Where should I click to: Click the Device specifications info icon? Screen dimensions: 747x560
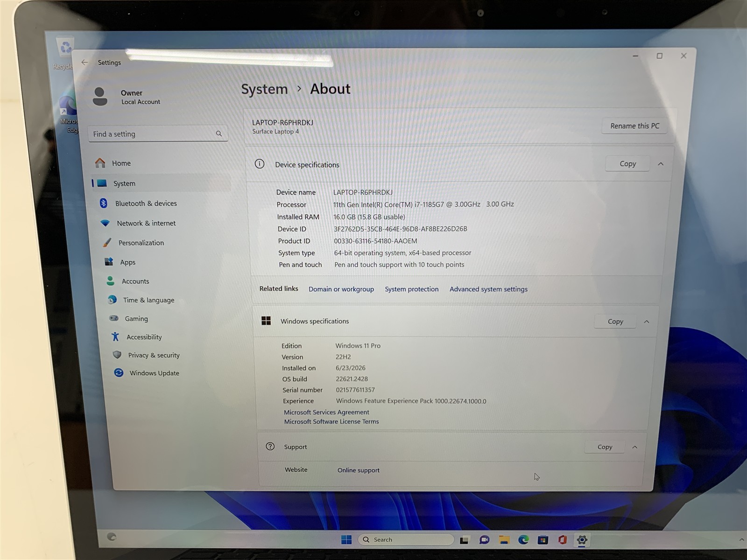260,164
